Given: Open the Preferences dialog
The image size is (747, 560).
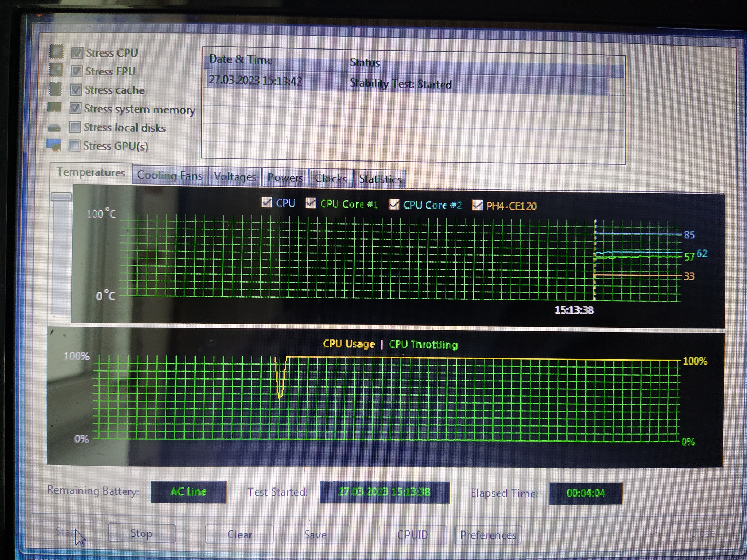Looking at the screenshot, I should click(488, 535).
